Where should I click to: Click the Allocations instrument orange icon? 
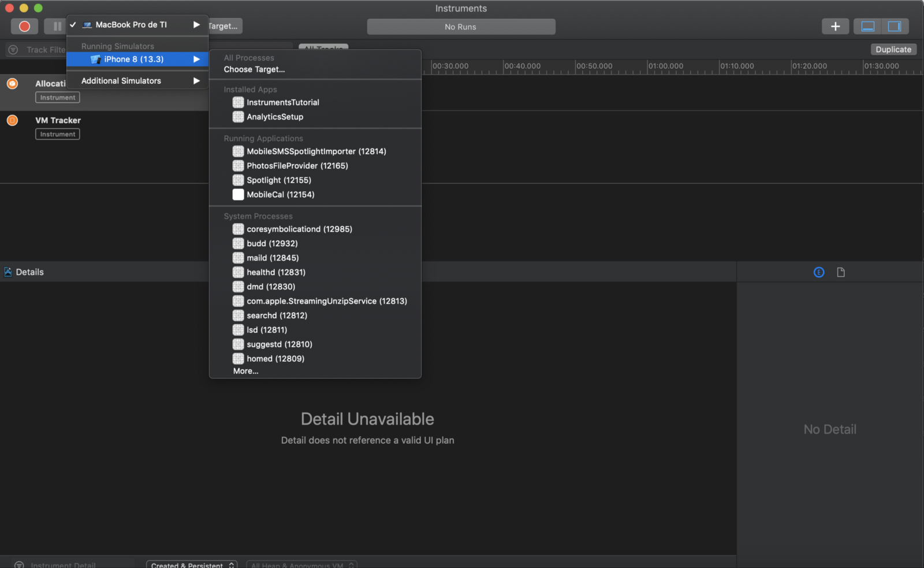pyautogui.click(x=12, y=84)
